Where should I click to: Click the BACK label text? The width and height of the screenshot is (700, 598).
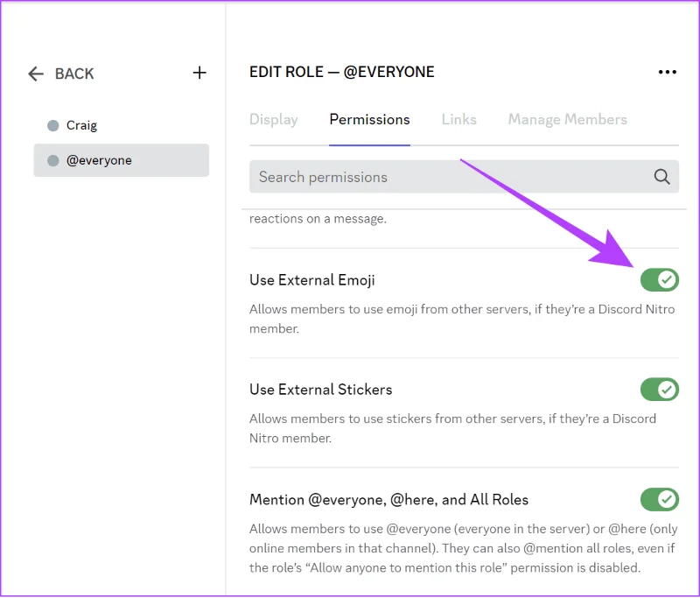[x=74, y=74]
